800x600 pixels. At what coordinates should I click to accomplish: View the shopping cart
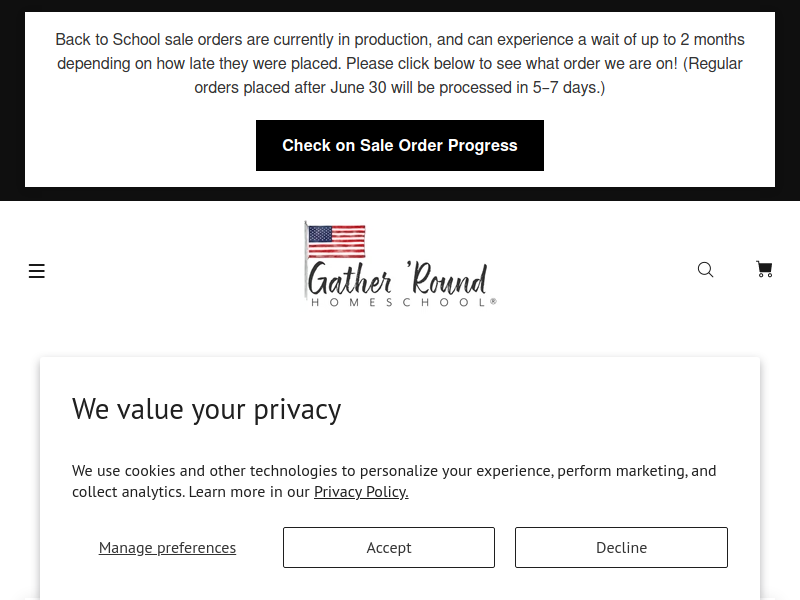point(764,269)
